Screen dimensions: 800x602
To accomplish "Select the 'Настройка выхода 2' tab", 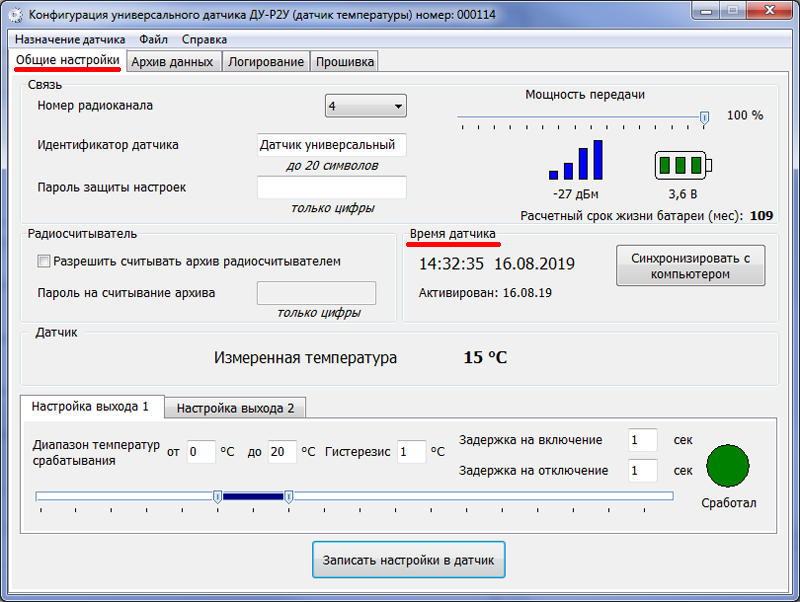I will [235, 408].
